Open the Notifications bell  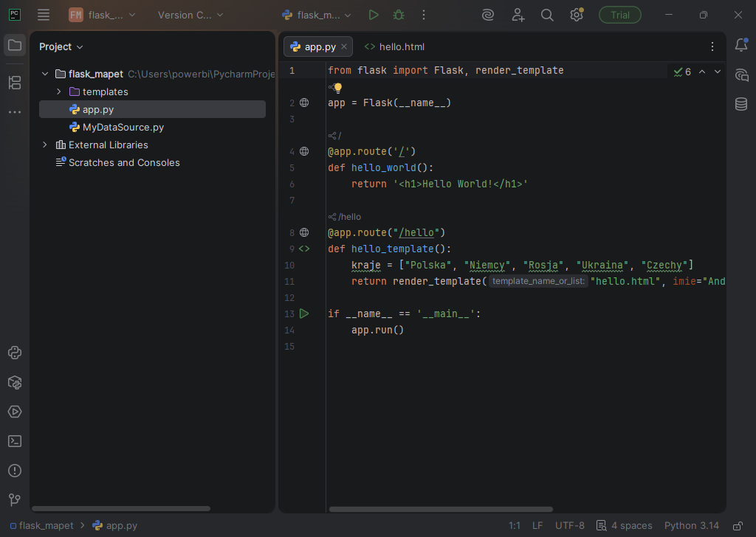click(x=741, y=45)
